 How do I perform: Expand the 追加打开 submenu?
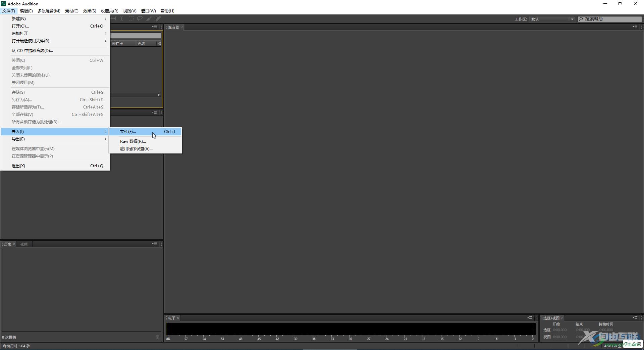coord(55,33)
